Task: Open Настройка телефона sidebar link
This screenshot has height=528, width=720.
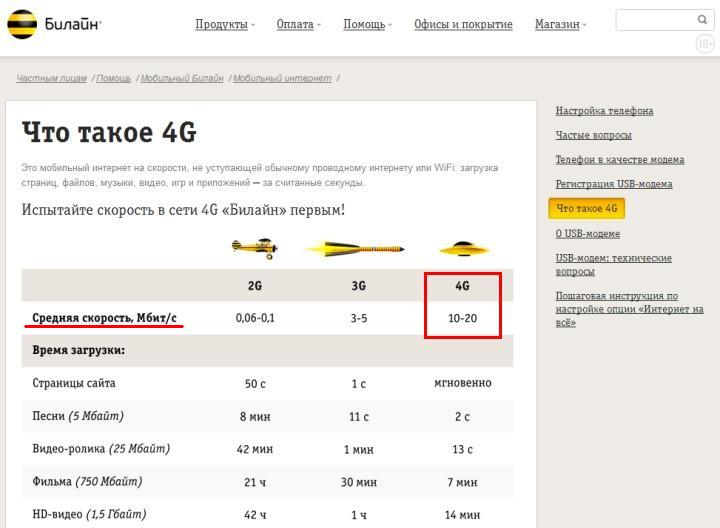Action: click(x=604, y=111)
